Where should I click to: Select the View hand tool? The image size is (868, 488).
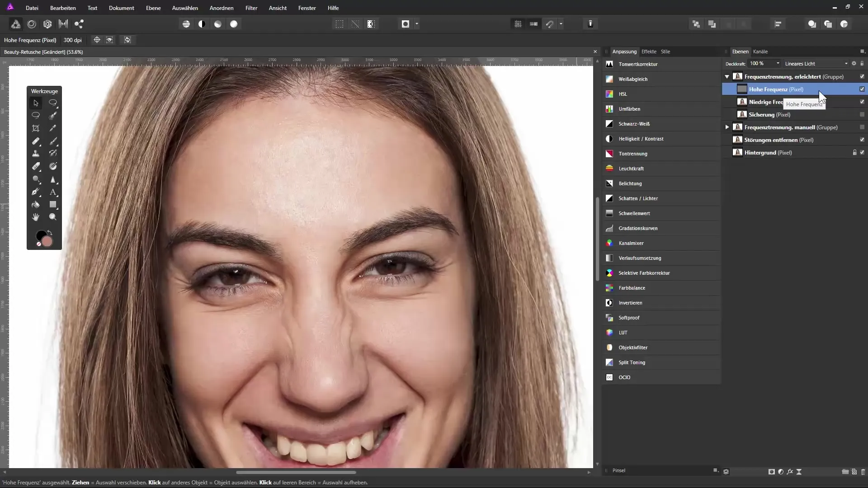coord(36,217)
